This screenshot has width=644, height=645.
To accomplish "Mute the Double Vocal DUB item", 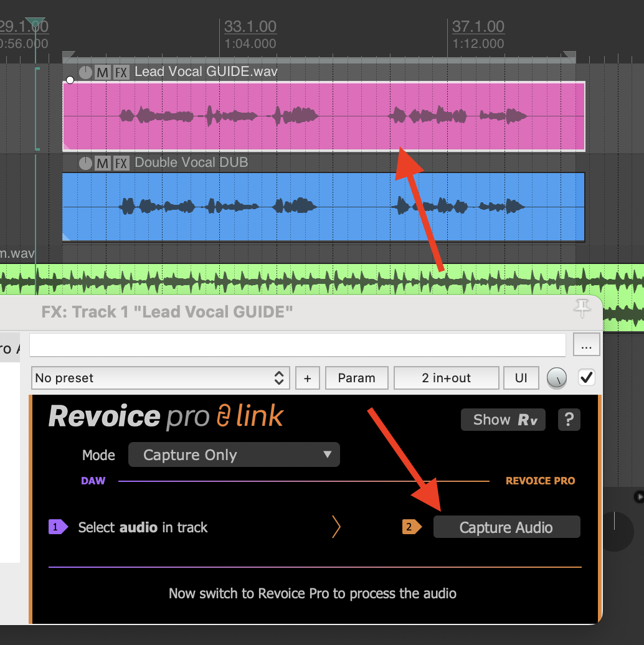I will coord(103,164).
